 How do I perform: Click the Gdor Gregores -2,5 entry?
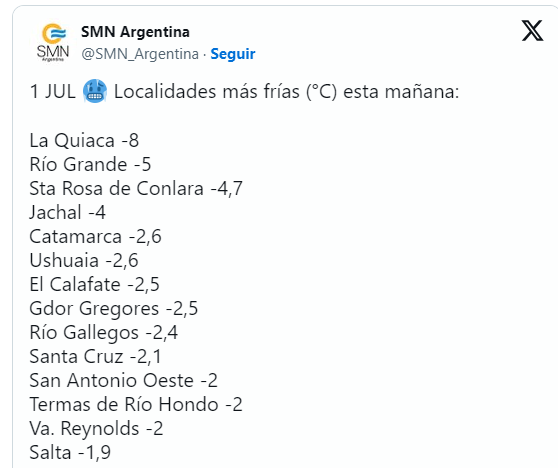coord(114,309)
